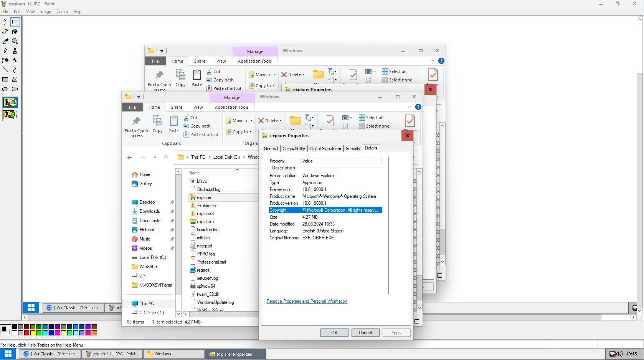Click the canvas horizontal scrollbar left arrow

pos(25,317)
